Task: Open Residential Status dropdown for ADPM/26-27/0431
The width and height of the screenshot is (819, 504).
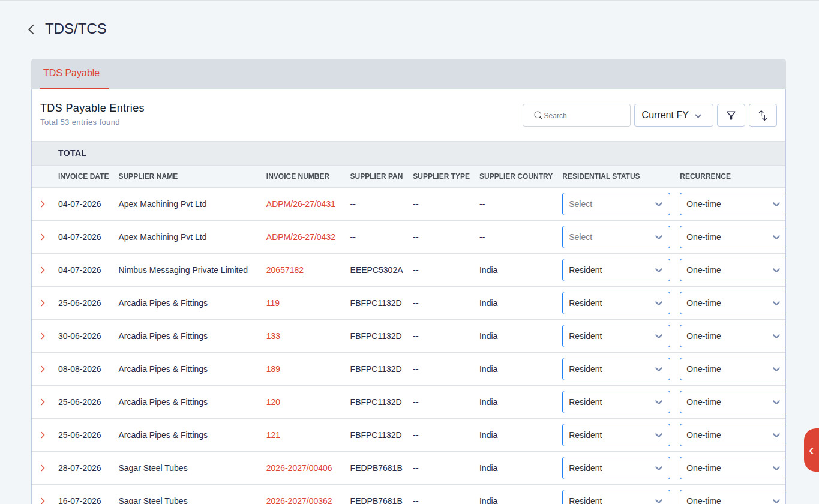Action: click(616, 204)
